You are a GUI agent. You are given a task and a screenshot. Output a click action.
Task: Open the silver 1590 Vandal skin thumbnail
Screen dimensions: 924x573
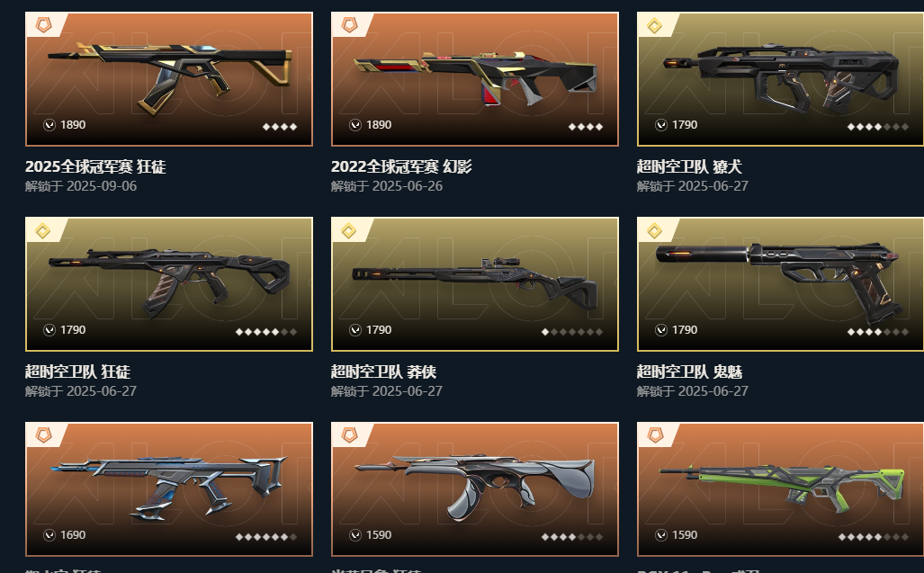click(x=475, y=488)
